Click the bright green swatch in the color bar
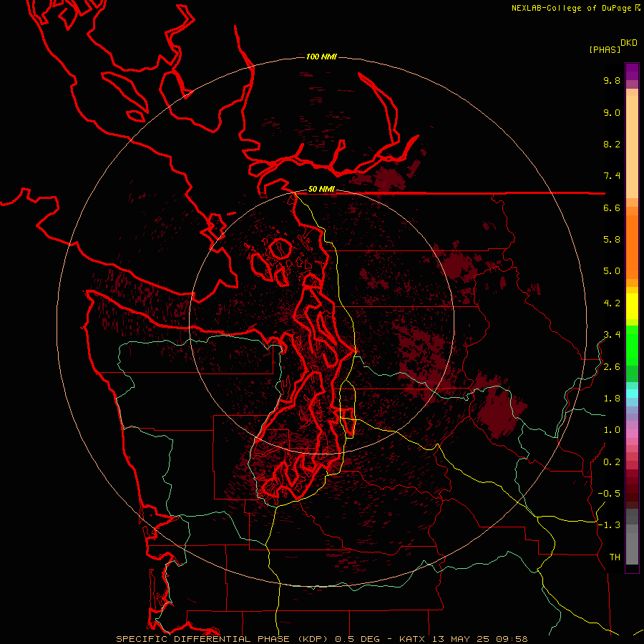This screenshot has width=644, height=644. pos(632,344)
